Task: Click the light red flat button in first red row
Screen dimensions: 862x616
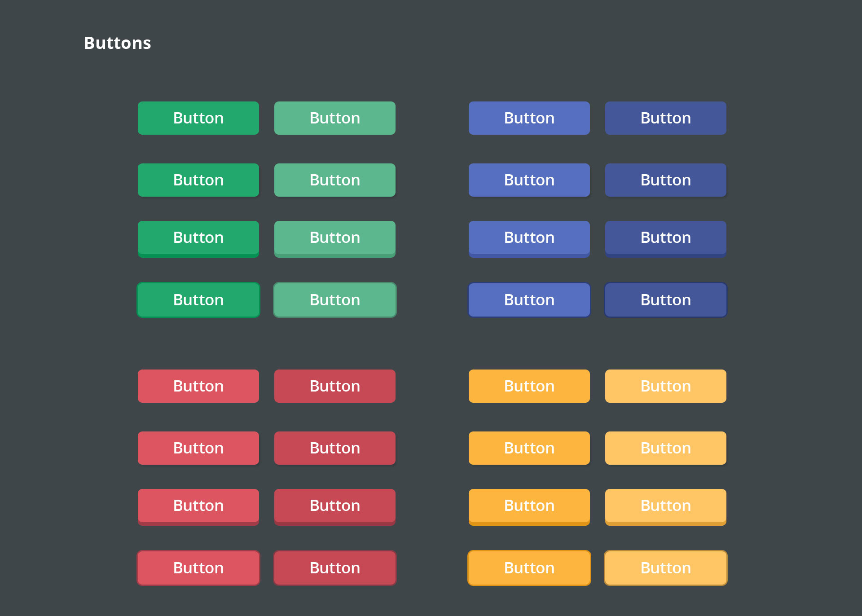Action: (x=198, y=386)
